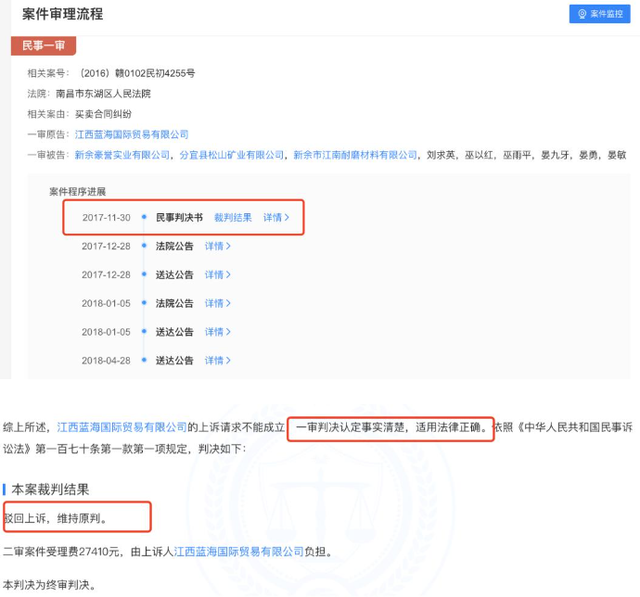Select 本判决为终审判决 text
Image resolution: width=640 pixels, height=597 pixels.
pyautogui.click(x=50, y=585)
